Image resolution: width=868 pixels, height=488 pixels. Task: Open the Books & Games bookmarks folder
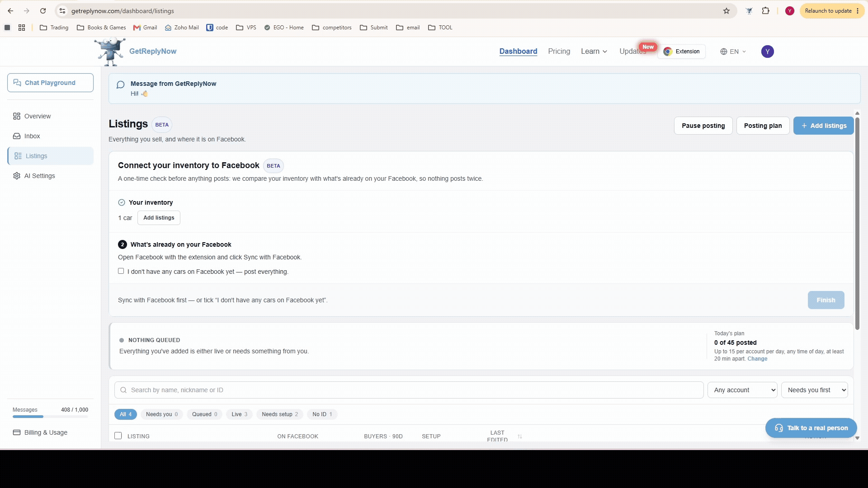[x=102, y=28]
